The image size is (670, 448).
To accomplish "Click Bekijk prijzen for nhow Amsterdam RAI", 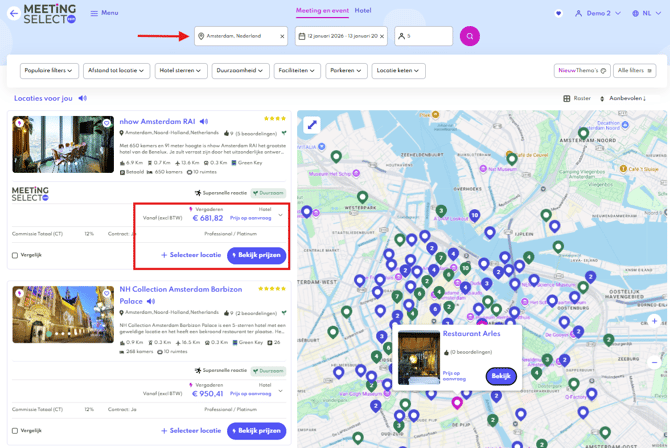I will click(256, 255).
